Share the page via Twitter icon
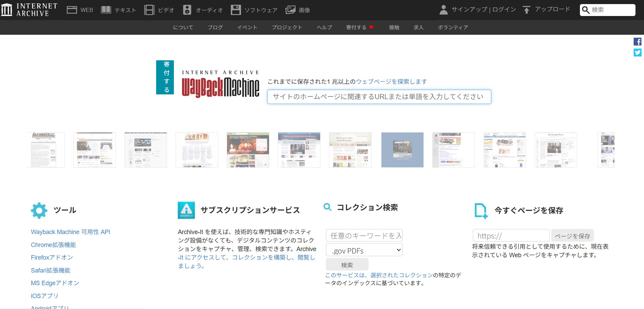The height and width of the screenshot is (309, 644). pos(638,52)
